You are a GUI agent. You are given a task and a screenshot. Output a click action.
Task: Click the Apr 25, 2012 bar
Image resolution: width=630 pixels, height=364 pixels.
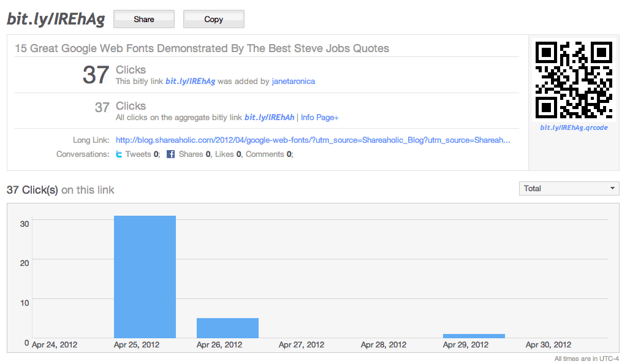pyautogui.click(x=145, y=277)
